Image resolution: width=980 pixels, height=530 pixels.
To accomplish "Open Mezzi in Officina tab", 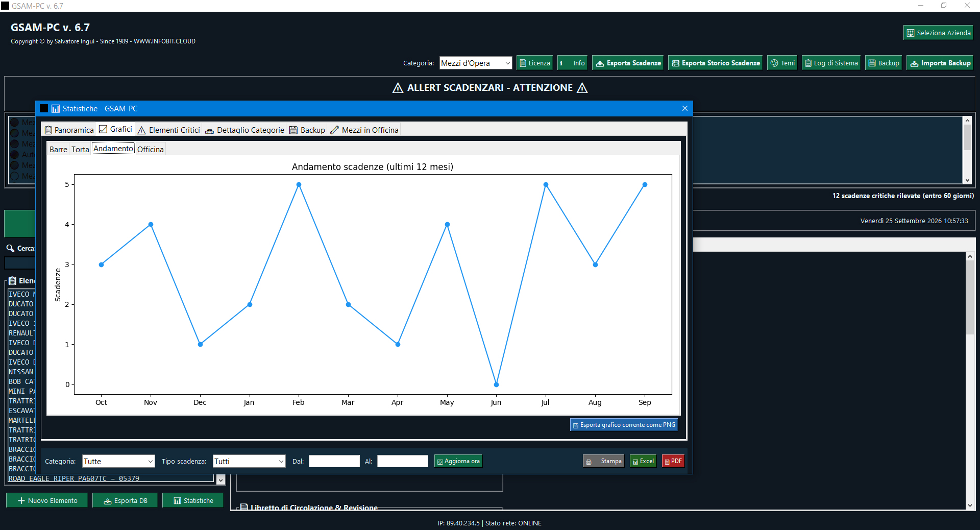I will [364, 130].
